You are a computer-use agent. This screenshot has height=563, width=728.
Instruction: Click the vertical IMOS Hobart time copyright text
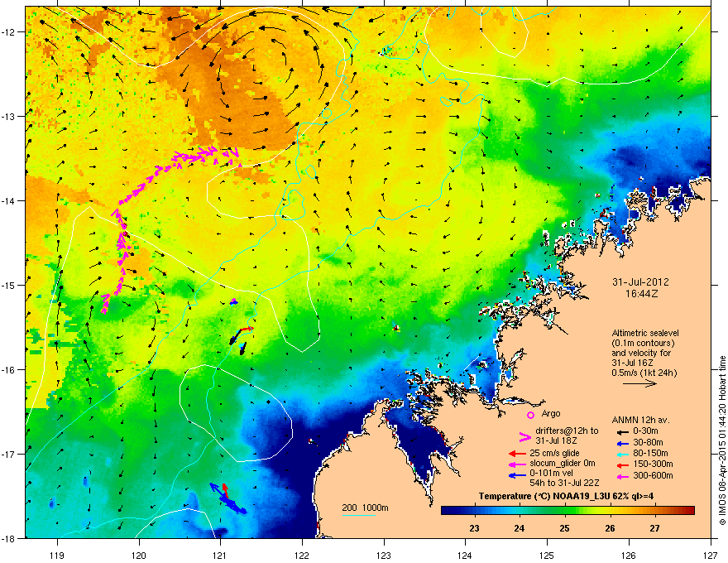click(x=722, y=440)
